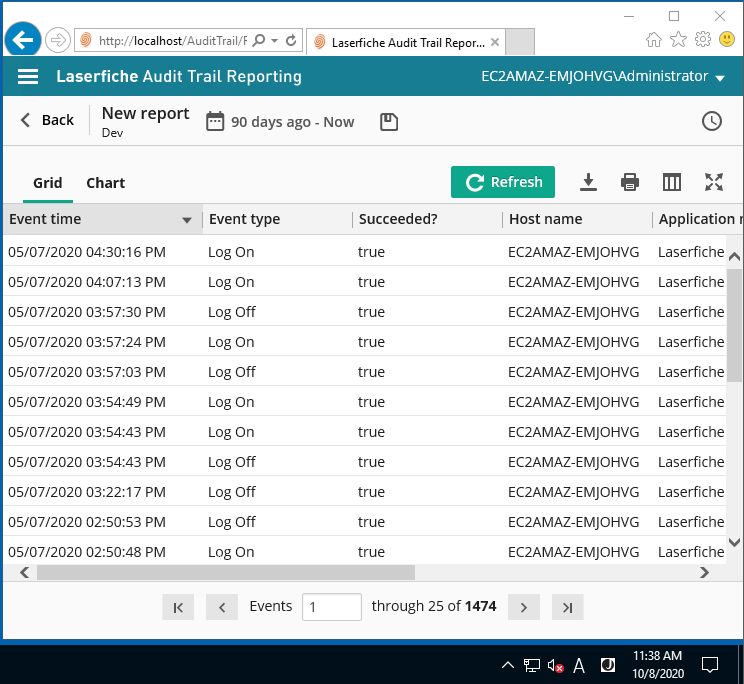744x684 pixels.
Task: Open the hamburger navigation menu
Action: tap(28, 76)
